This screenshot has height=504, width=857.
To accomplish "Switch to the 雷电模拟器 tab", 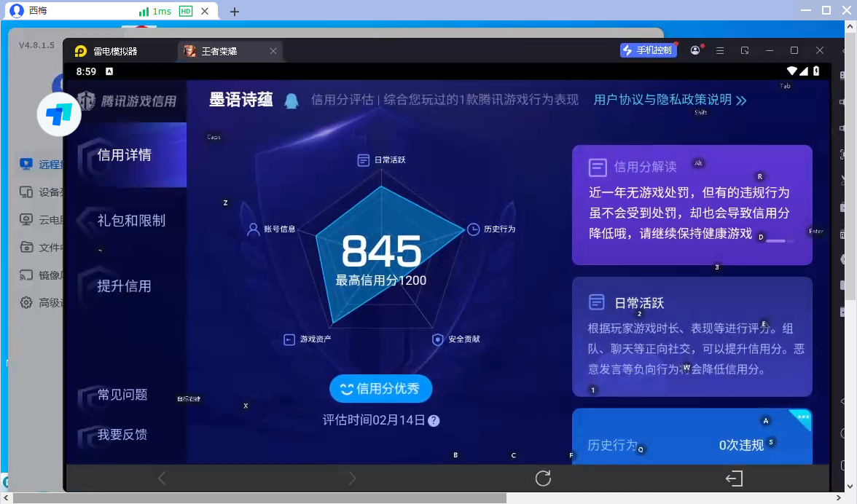I will pyautogui.click(x=117, y=51).
